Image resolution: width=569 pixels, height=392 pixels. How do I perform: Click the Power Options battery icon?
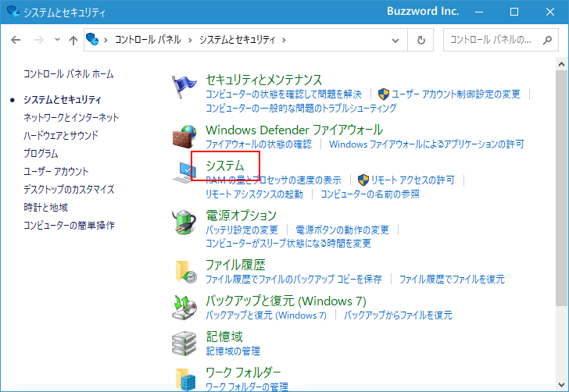pyautogui.click(x=184, y=222)
